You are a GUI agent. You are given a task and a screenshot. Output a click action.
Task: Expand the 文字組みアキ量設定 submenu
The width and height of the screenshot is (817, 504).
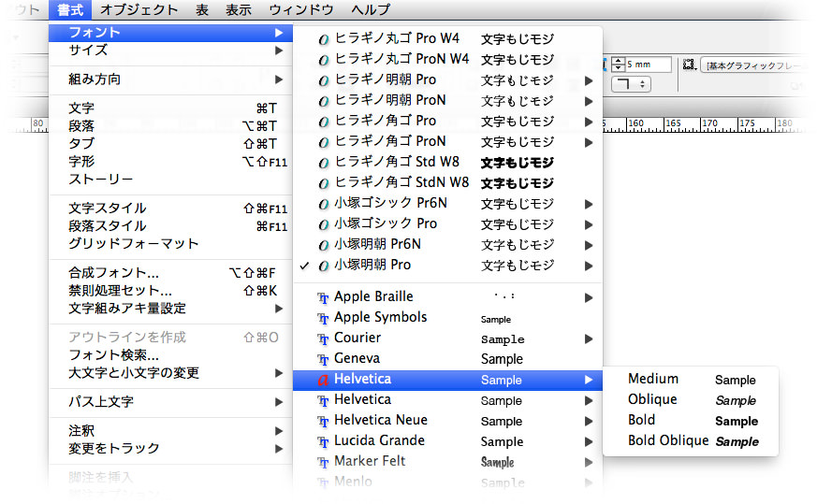tap(170, 309)
